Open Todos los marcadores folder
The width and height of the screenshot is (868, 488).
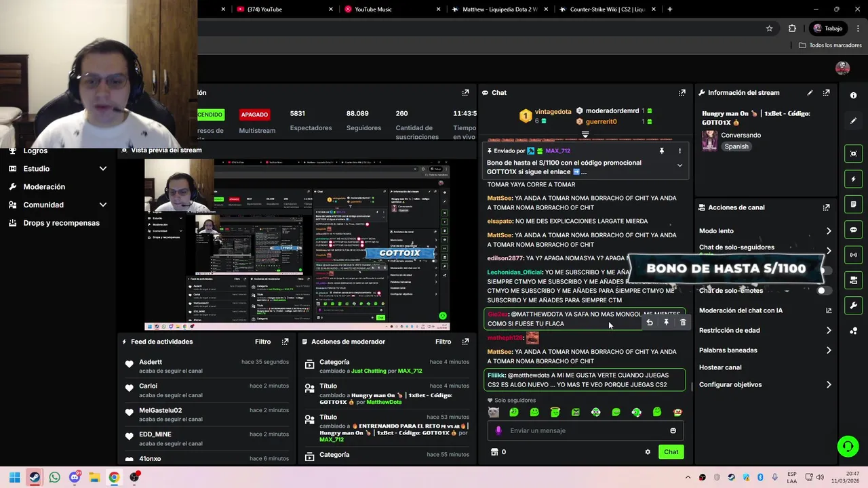coord(830,45)
